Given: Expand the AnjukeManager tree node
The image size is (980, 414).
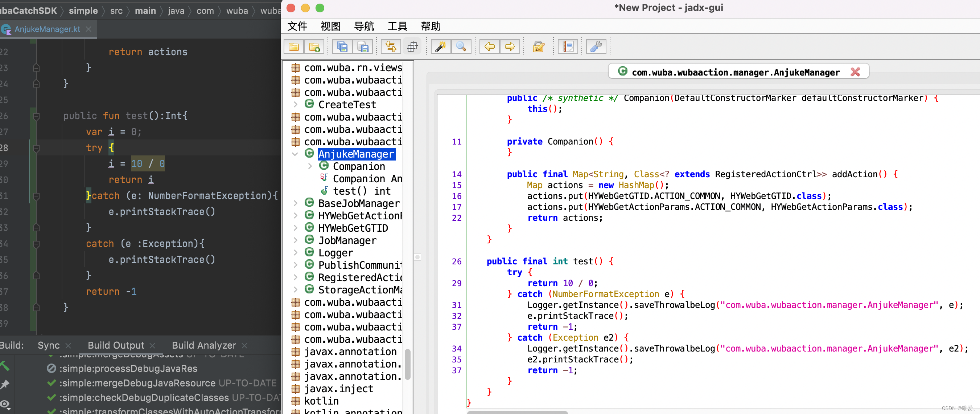Looking at the screenshot, I should pyautogui.click(x=299, y=154).
